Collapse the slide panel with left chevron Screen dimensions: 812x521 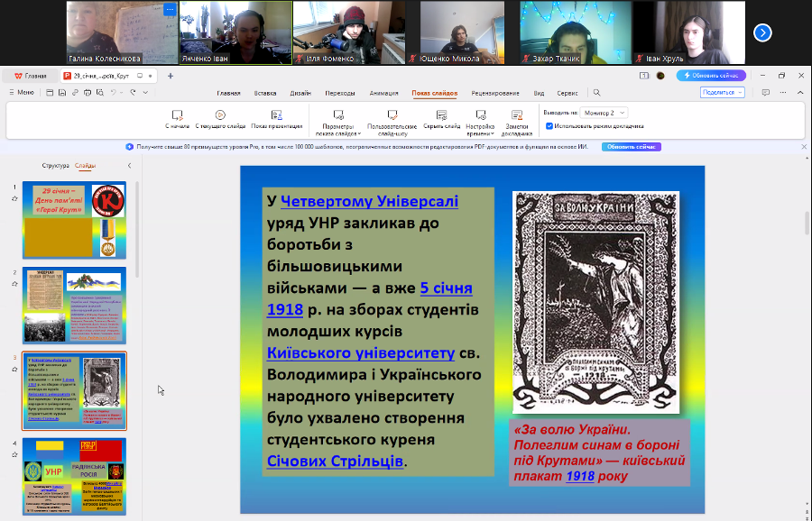[x=129, y=166]
